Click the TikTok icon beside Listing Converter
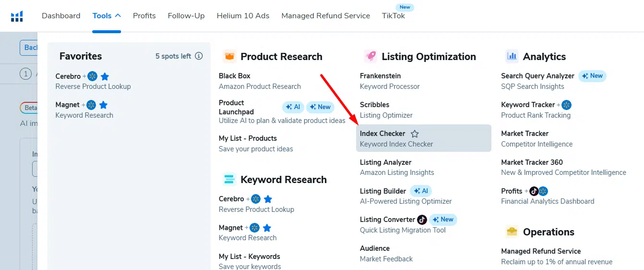The height and width of the screenshot is (270, 644). tap(422, 220)
